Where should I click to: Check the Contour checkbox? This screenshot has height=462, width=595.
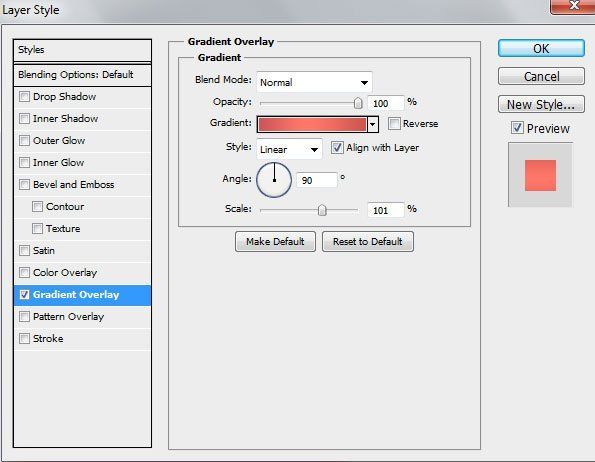37,207
